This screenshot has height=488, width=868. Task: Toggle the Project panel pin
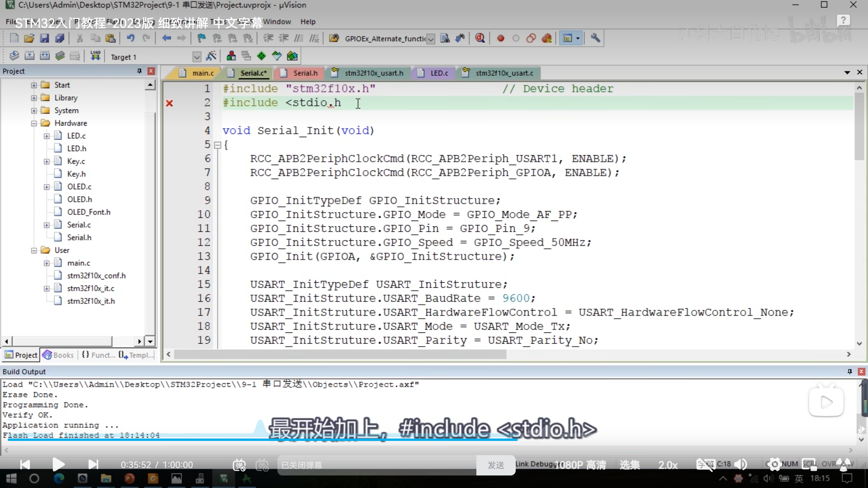139,71
